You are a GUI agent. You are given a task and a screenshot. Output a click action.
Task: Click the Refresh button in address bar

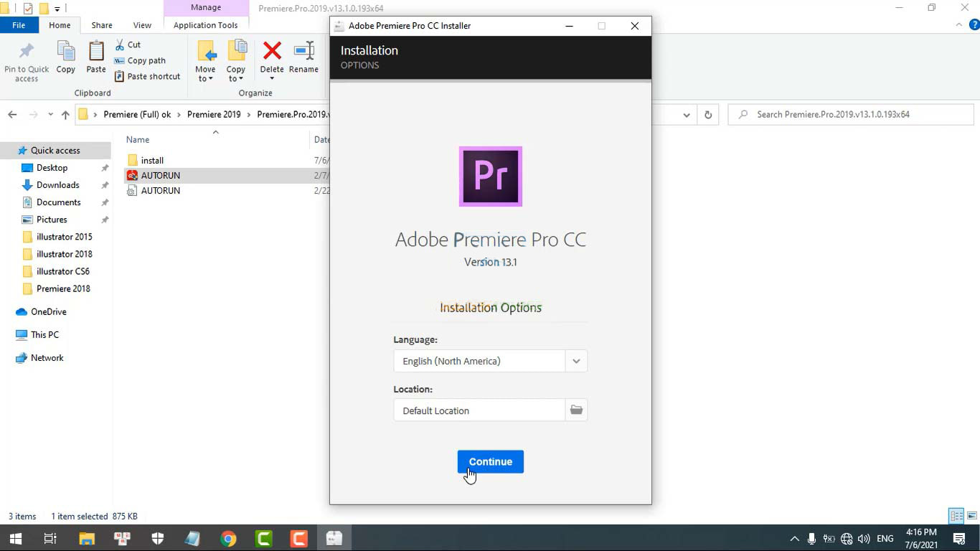pos(708,115)
